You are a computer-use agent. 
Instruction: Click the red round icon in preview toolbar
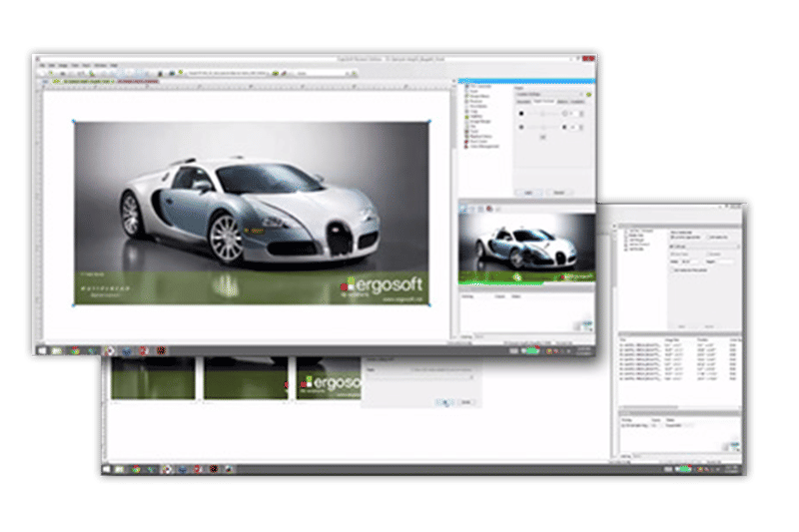click(x=489, y=209)
